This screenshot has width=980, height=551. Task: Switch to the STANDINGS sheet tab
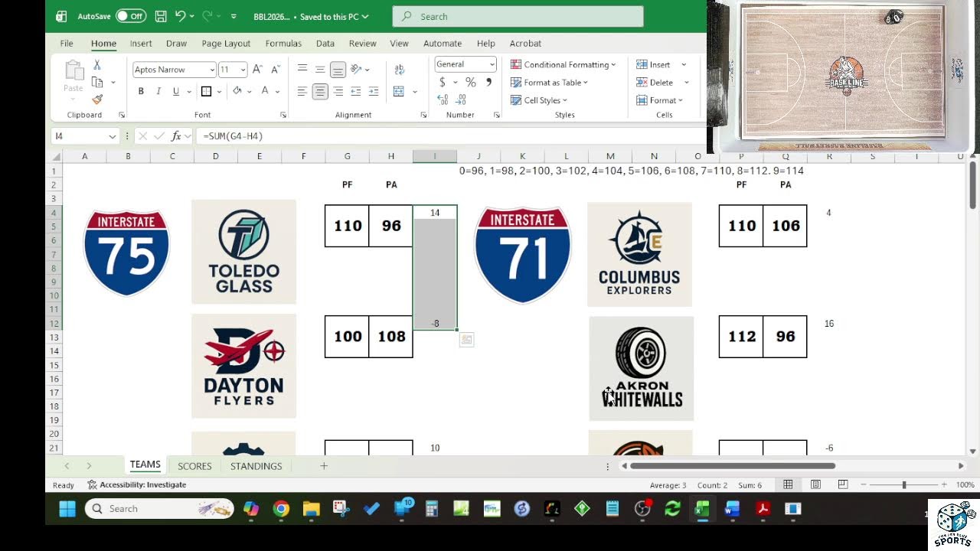point(256,466)
